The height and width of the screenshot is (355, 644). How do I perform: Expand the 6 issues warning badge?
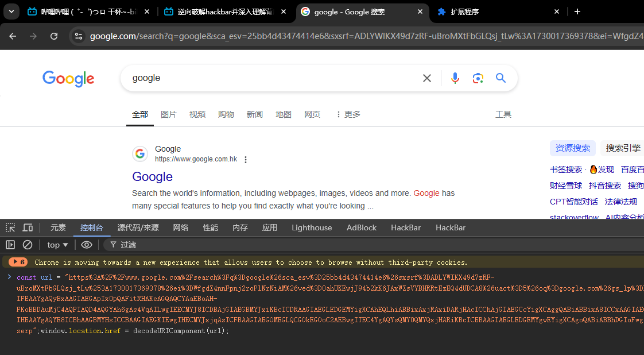coord(18,262)
